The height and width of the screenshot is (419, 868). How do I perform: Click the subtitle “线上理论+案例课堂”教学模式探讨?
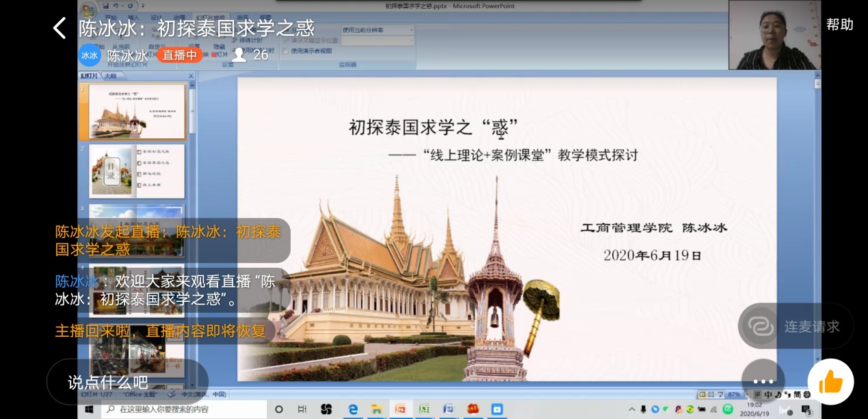530,155
